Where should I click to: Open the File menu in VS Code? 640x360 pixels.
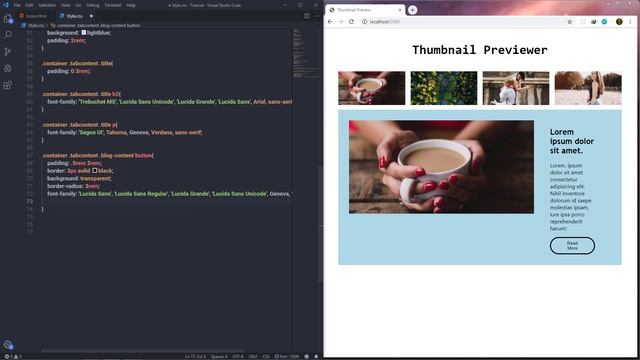click(17, 5)
